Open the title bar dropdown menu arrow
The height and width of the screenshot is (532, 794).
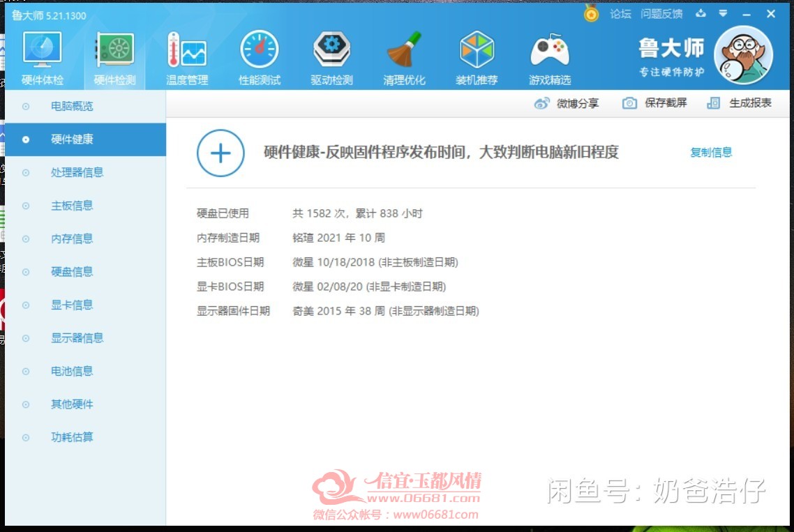point(723,14)
